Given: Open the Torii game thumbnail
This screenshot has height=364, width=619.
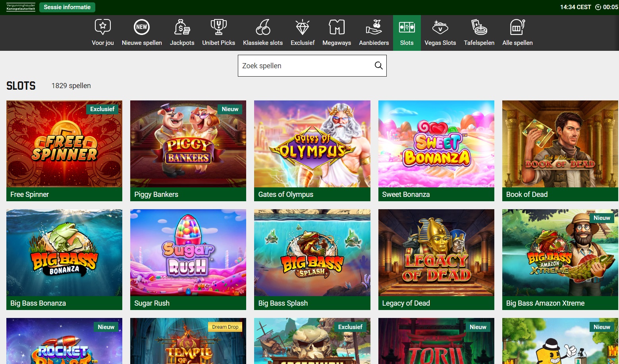Looking at the screenshot, I should [x=436, y=341].
